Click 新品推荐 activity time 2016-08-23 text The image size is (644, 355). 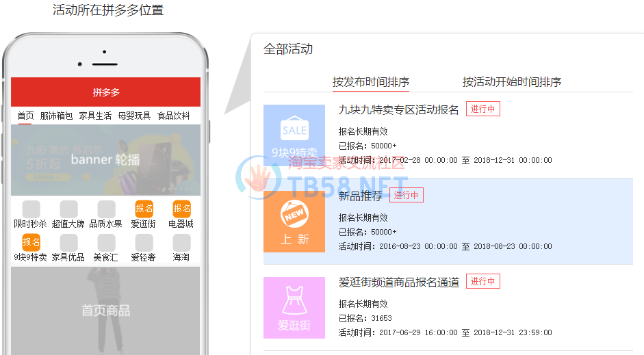click(418, 246)
